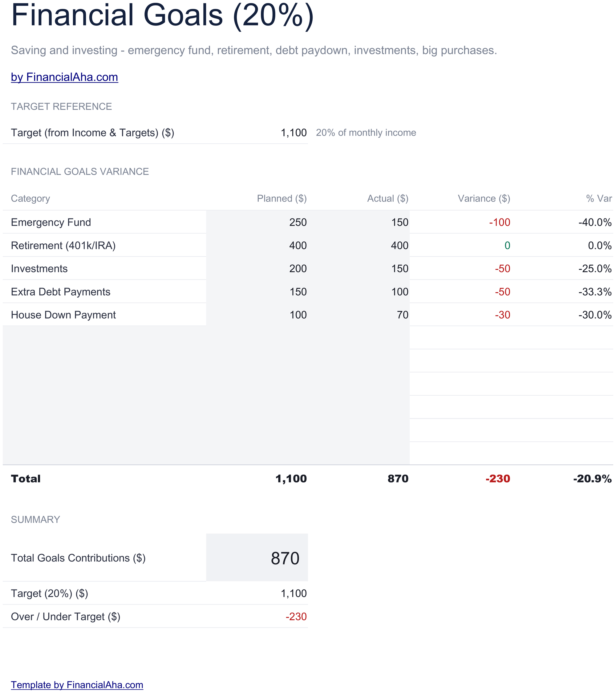Click House Down Payment % Var -30.0%
Image resolution: width=616 pixels, height=693 pixels.
(x=595, y=315)
